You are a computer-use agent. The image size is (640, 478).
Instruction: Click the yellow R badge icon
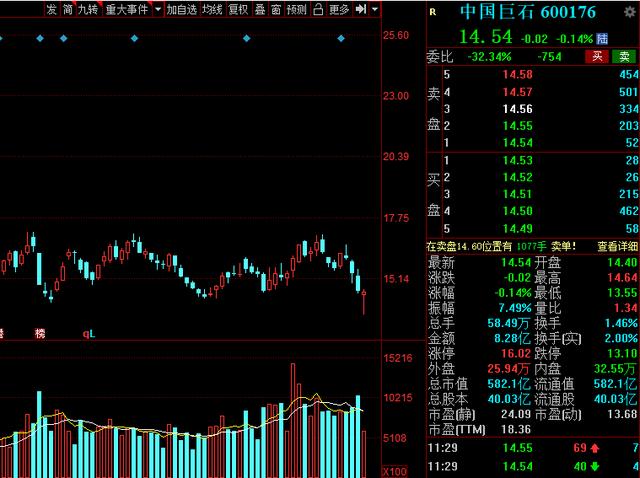[433, 13]
